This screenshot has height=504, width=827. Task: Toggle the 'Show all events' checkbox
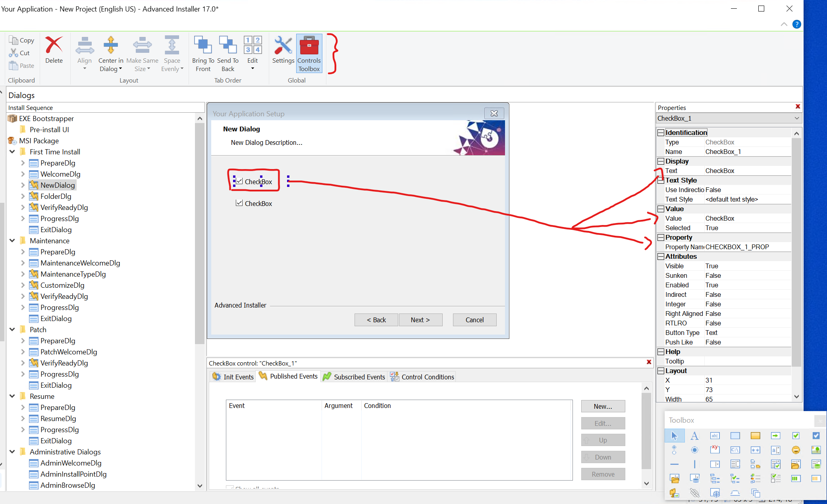pyautogui.click(x=229, y=488)
